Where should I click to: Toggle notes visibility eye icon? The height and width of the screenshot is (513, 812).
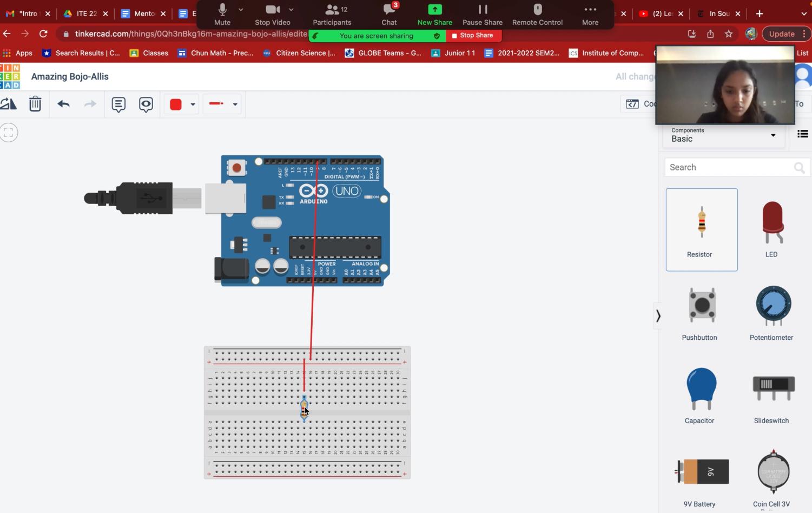pos(146,104)
